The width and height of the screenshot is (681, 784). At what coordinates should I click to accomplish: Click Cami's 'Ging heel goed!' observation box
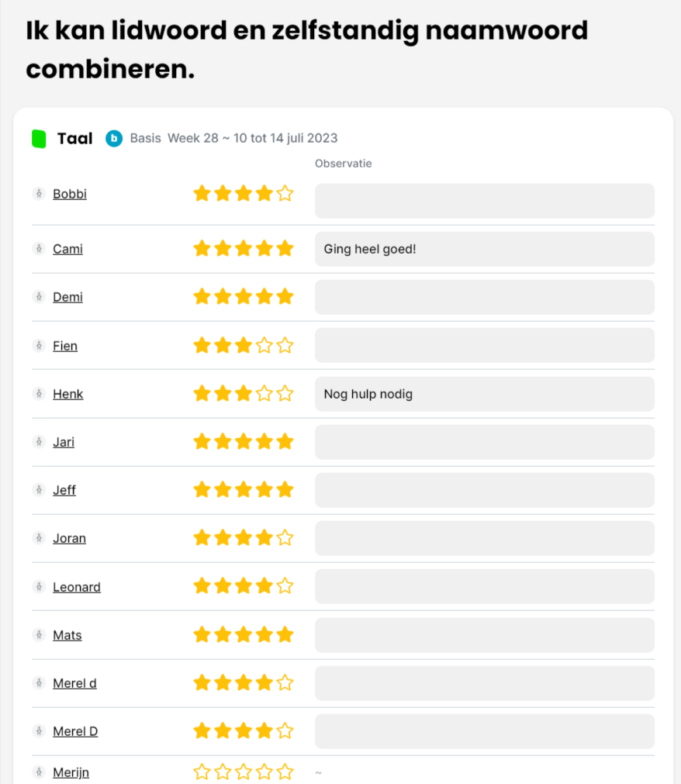[484, 249]
